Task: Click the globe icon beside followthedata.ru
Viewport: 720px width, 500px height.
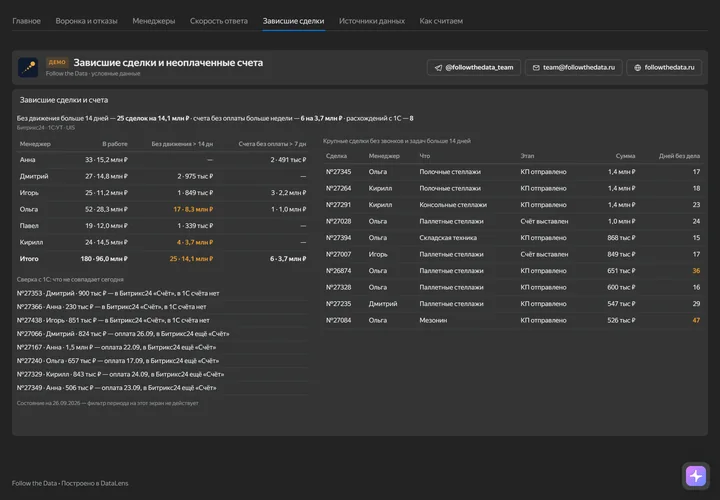Action: click(x=637, y=67)
